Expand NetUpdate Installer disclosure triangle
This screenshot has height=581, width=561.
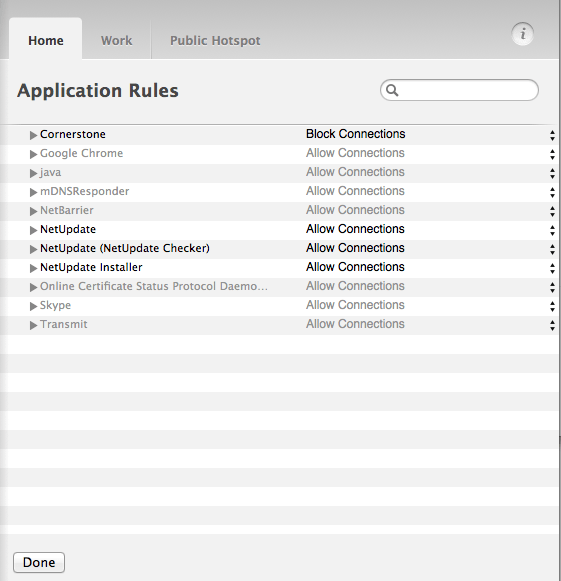[33, 268]
